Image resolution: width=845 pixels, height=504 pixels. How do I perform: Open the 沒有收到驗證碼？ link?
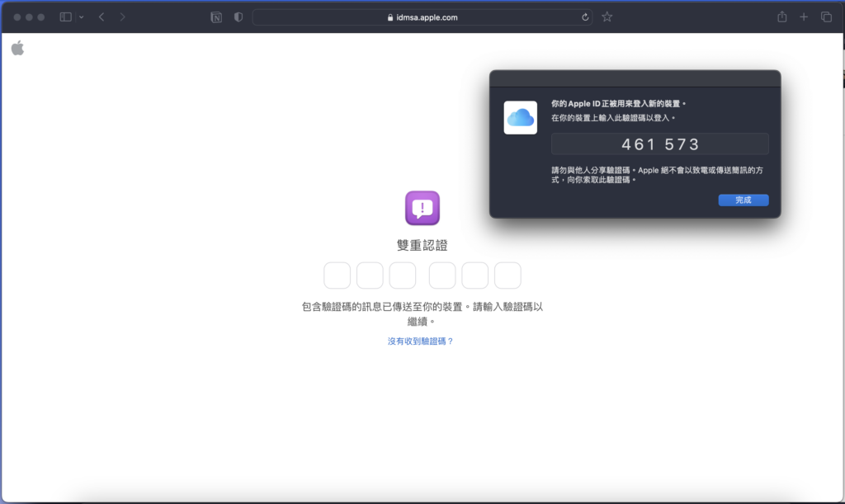[x=421, y=341]
